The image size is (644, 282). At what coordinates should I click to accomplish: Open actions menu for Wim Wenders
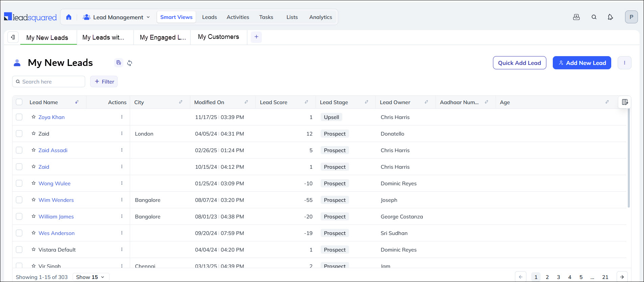coord(122,200)
